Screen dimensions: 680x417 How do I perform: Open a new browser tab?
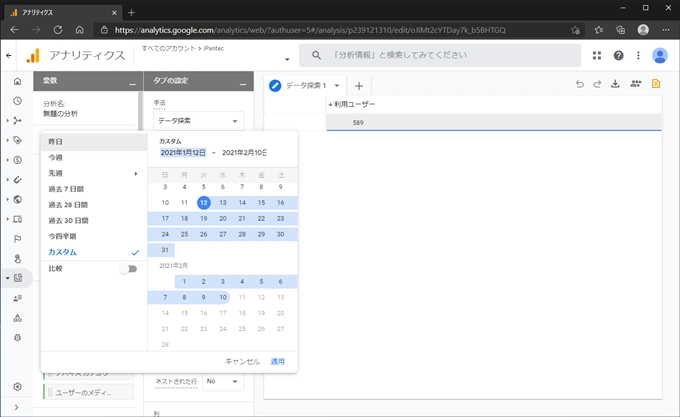pyautogui.click(x=131, y=13)
